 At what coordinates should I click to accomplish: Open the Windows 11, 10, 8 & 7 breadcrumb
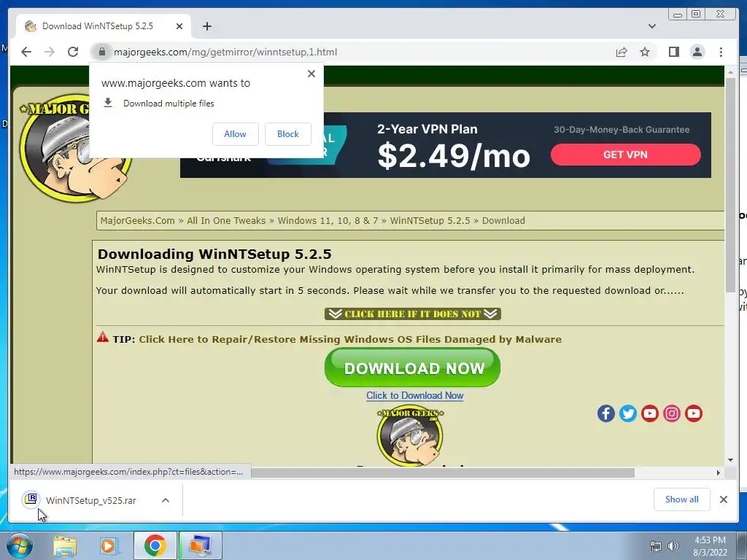[328, 220]
